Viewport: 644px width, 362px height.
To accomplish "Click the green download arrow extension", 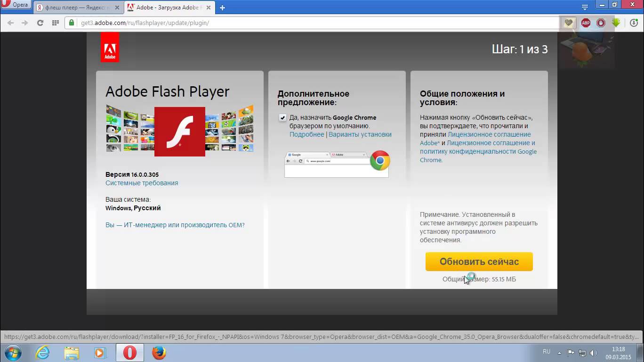I will click(616, 23).
